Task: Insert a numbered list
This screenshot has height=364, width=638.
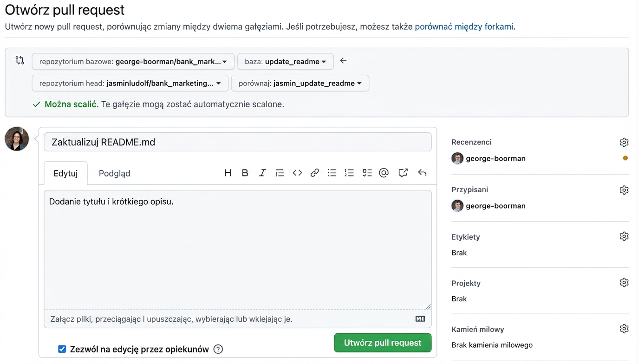Action: coord(349,173)
